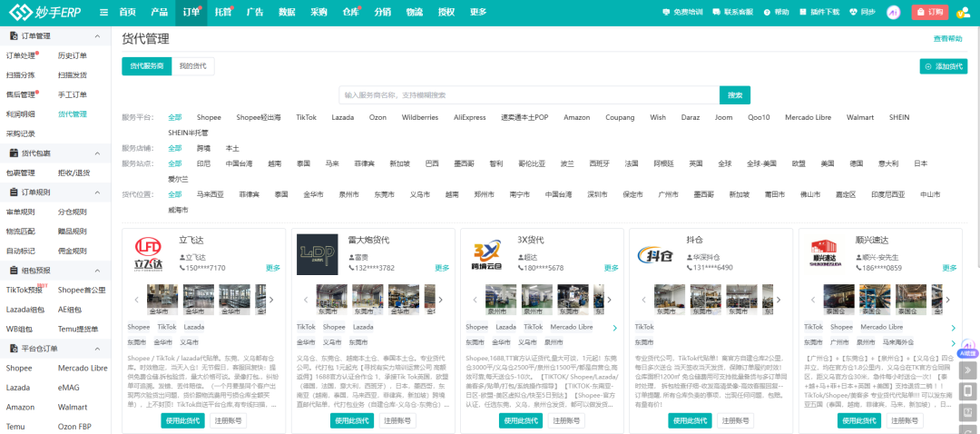980x434 pixels.
Task: Expand 更多 in 雷大炮货代 card
Action: [x=442, y=268]
